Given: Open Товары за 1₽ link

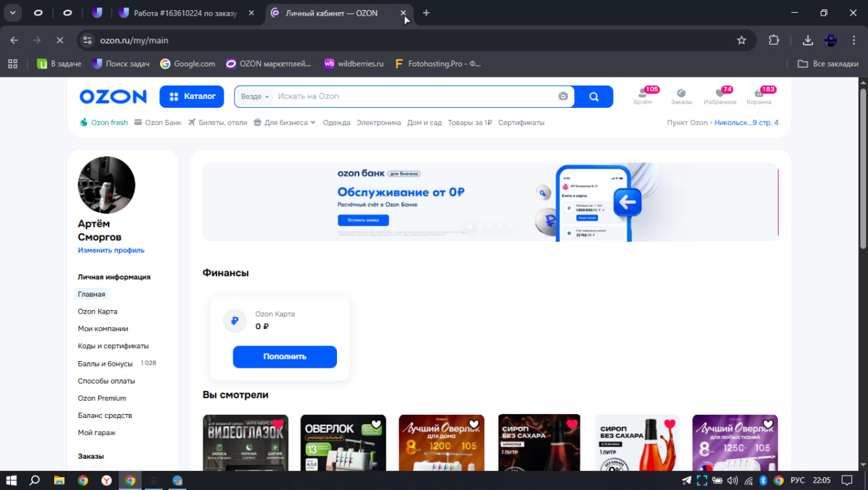Looking at the screenshot, I should tap(470, 123).
